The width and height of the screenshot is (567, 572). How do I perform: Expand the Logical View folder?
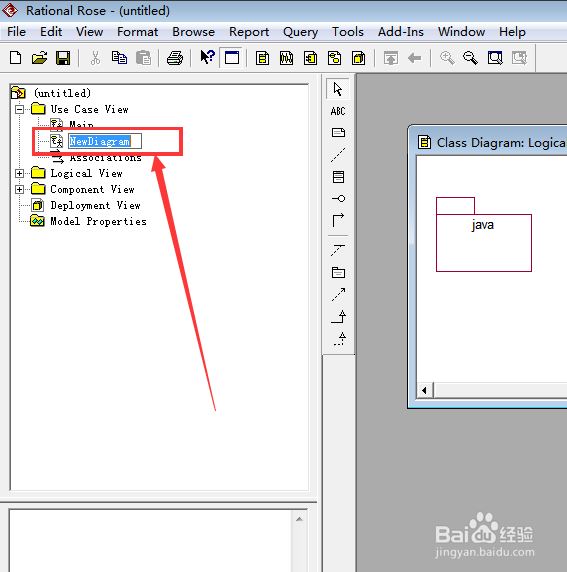tap(19, 173)
